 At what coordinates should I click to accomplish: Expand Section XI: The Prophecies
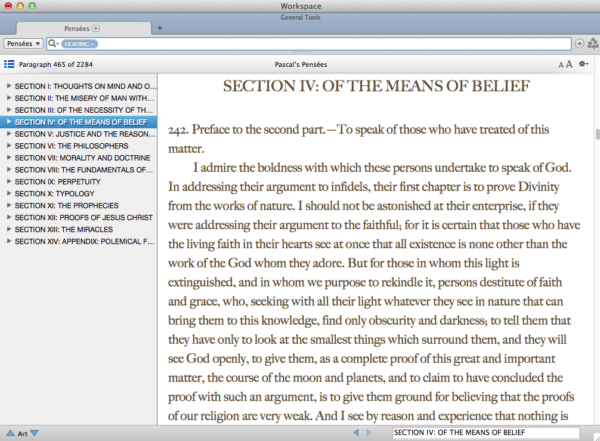point(9,205)
